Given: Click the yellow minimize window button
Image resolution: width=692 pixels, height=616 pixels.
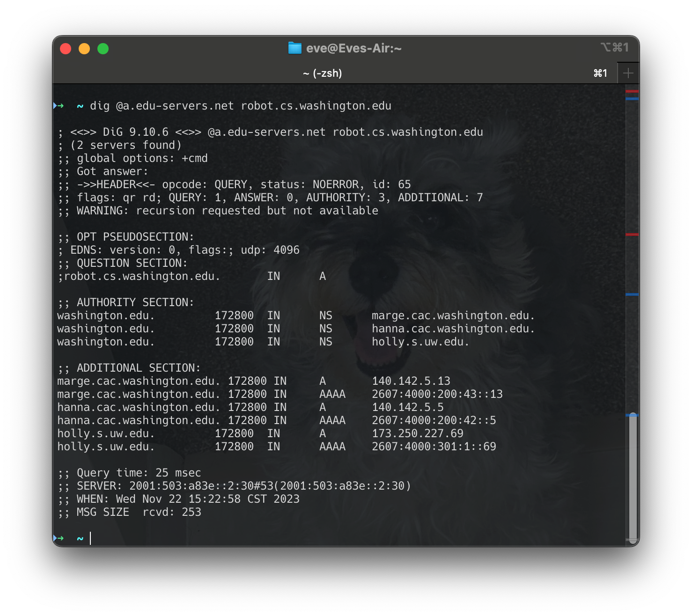Looking at the screenshot, I should tap(84, 48).
